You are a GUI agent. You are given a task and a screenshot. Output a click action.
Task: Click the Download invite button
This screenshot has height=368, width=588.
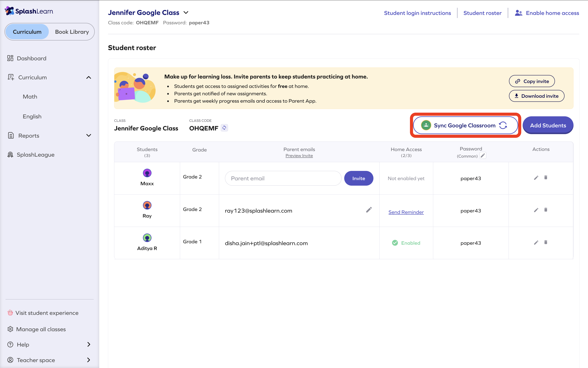(x=537, y=96)
